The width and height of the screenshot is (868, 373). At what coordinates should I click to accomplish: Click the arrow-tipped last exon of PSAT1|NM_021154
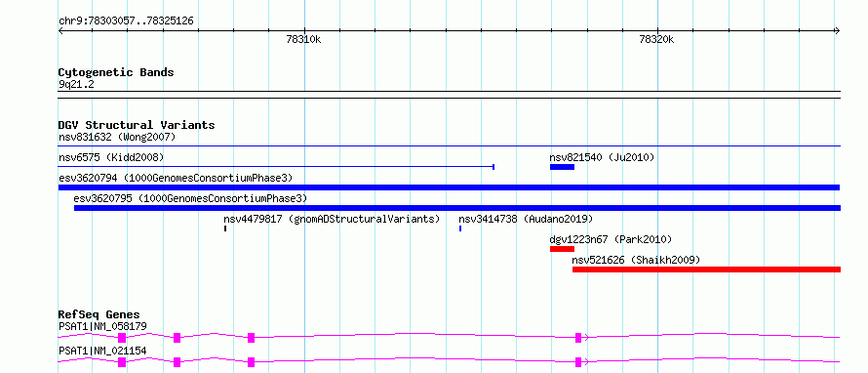coord(579,362)
